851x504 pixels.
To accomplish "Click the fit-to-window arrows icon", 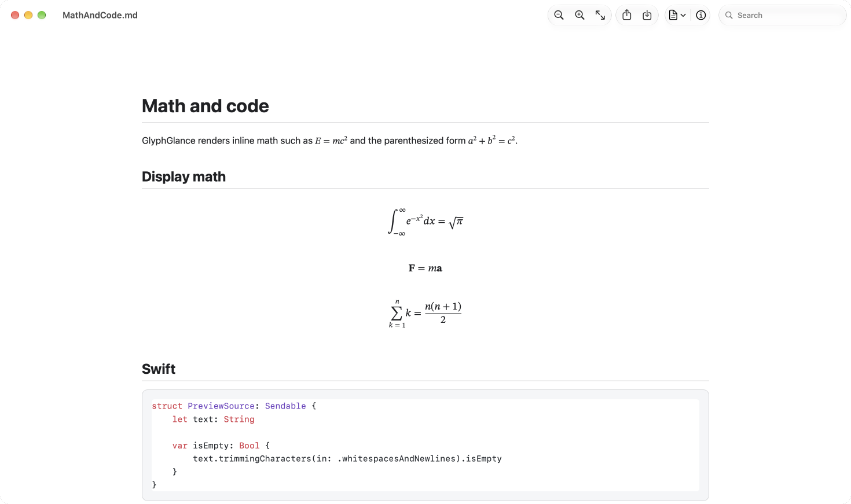I will point(600,15).
